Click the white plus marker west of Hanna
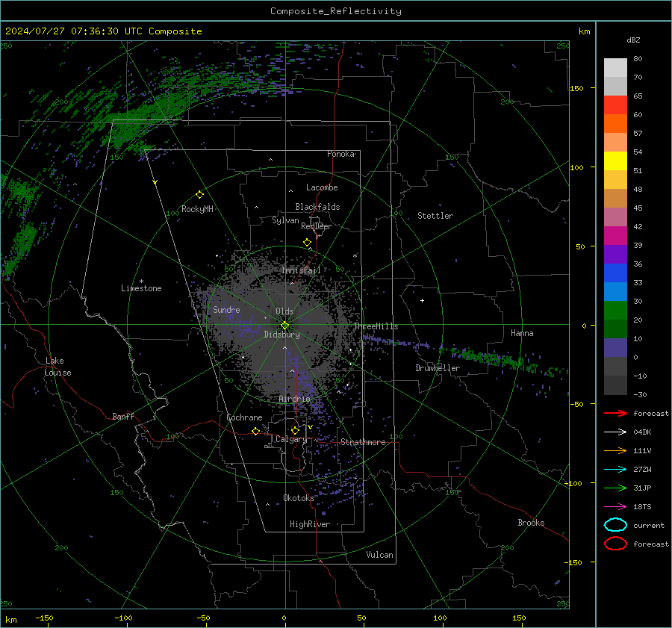Image resolution: width=672 pixels, height=628 pixels. (x=422, y=300)
